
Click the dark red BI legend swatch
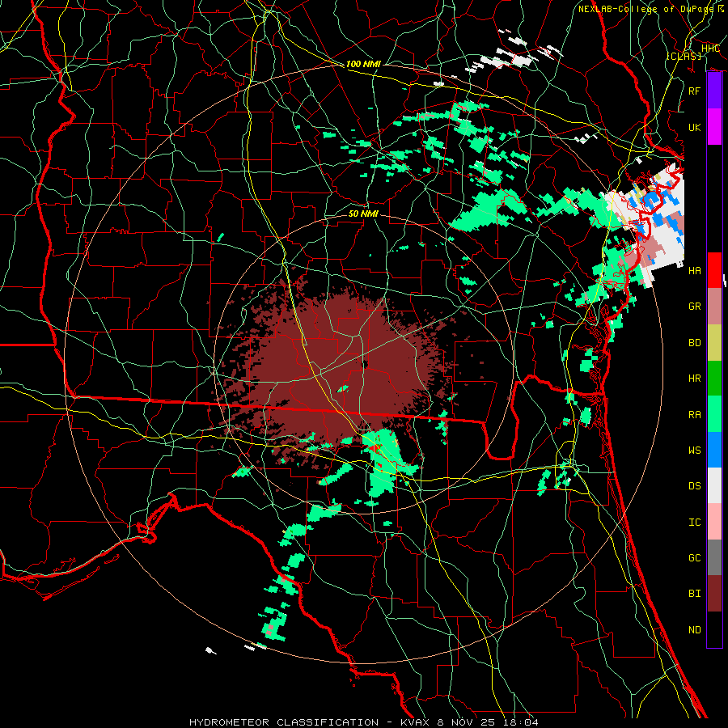(x=714, y=594)
